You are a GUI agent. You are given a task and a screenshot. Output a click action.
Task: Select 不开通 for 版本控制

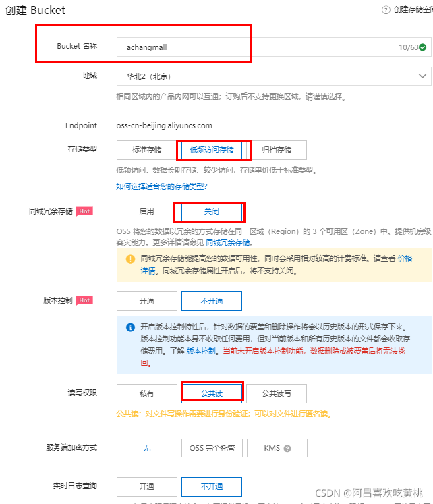212,301
